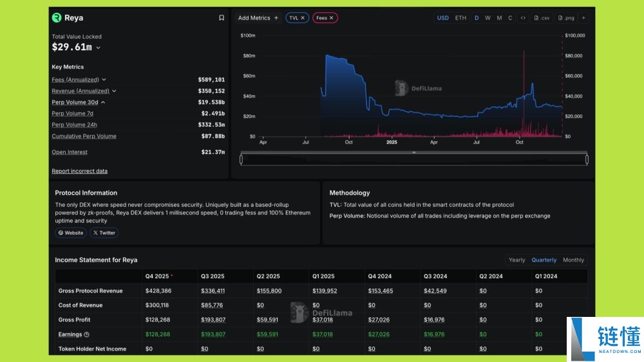Select Daily (D) chart interval
Image resolution: width=644 pixels, height=362 pixels.
(x=477, y=17)
